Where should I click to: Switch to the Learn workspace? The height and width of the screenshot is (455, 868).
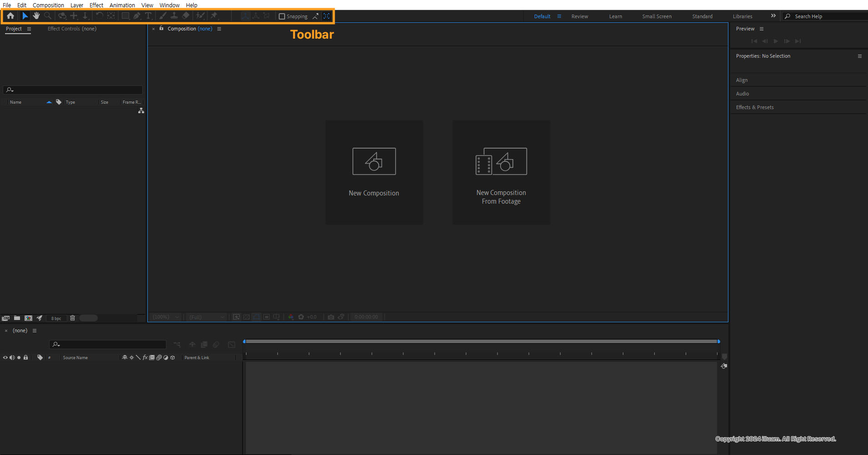tap(616, 16)
